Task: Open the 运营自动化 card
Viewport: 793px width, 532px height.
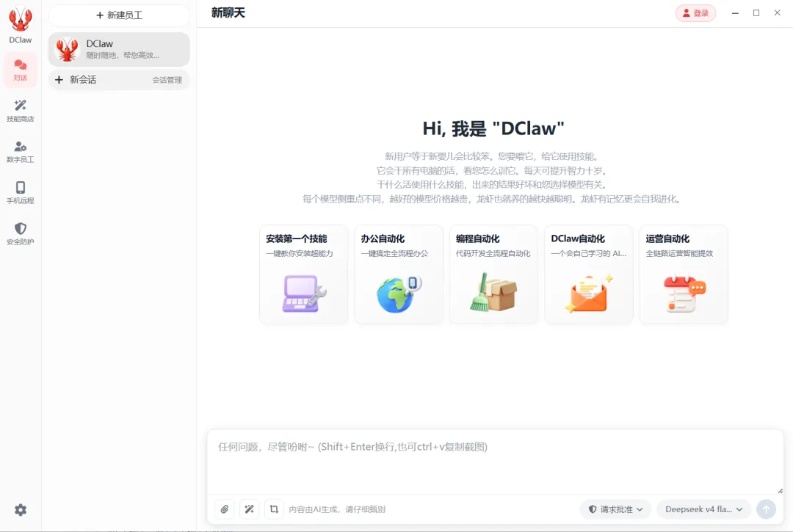Action: (x=684, y=274)
